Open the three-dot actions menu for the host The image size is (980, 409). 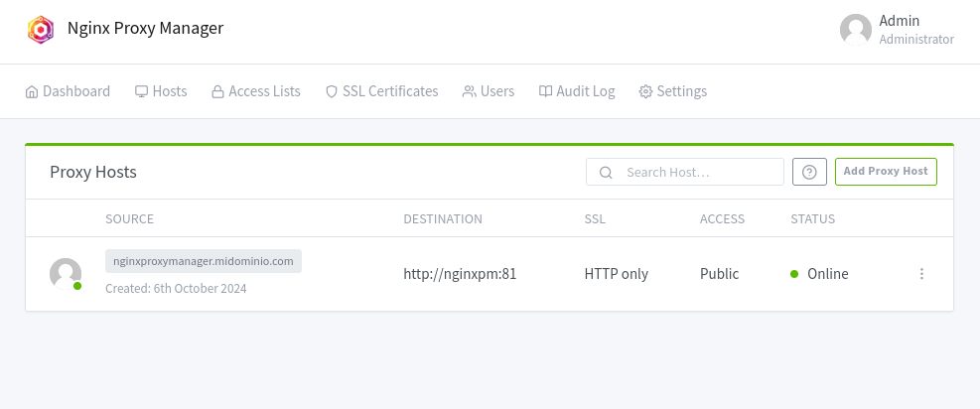921,274
